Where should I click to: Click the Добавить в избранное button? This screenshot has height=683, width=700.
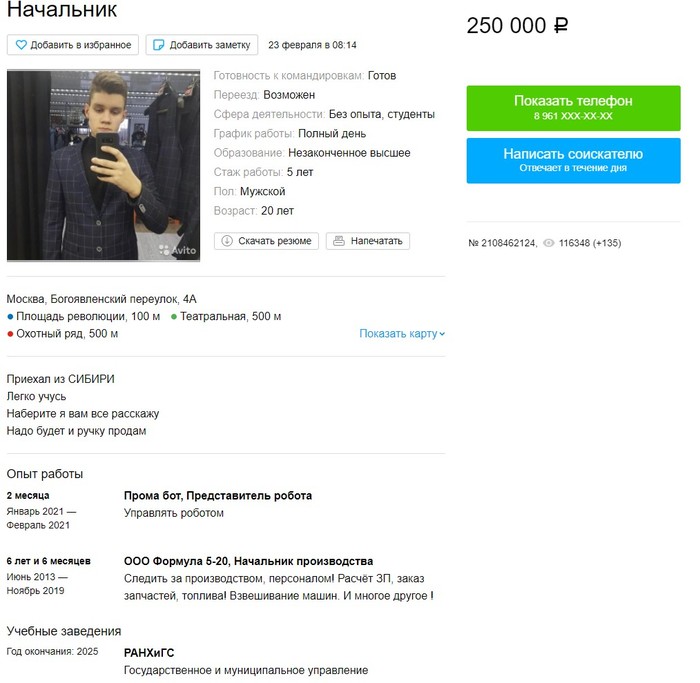pos(73,45)
